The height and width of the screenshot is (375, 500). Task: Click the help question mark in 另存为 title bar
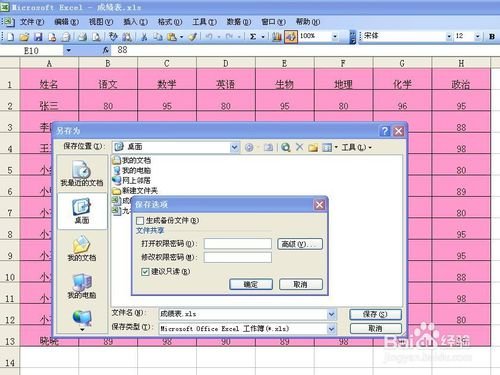click(385, 131)
